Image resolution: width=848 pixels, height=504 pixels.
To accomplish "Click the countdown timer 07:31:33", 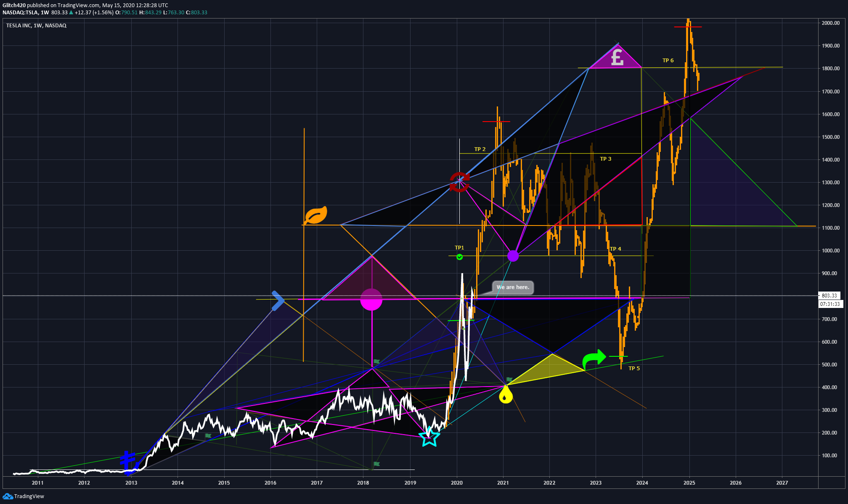I will tap(831, 304).
